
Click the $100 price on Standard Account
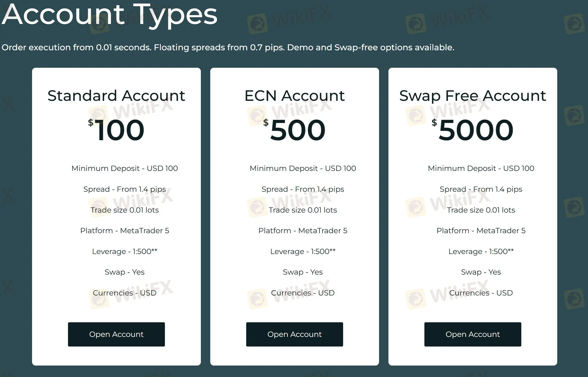click(x=117, y=129)
